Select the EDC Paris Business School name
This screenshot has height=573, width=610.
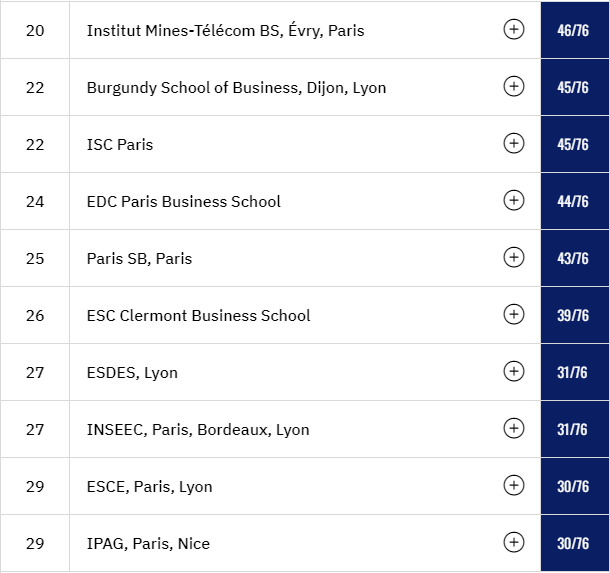[183, 202]
